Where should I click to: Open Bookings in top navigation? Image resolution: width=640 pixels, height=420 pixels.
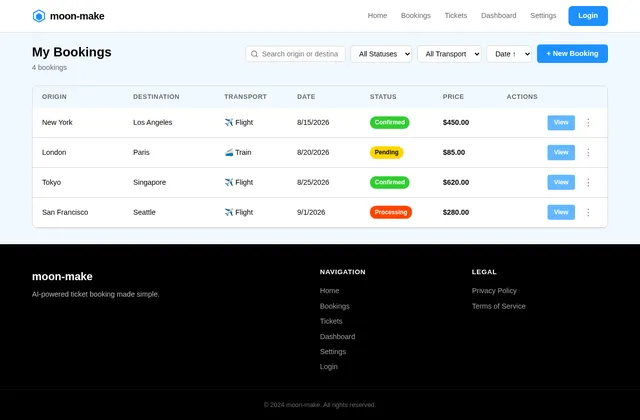tap(416, 16)
